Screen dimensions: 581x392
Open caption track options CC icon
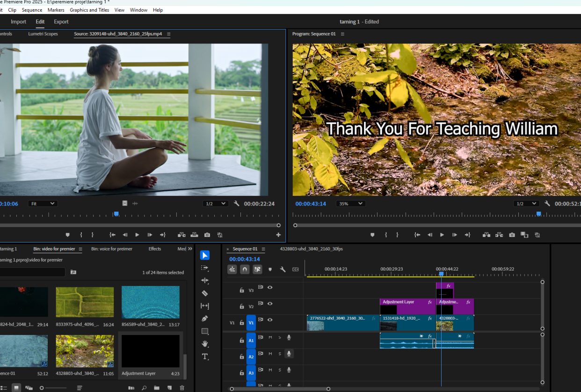click(296, 270)
